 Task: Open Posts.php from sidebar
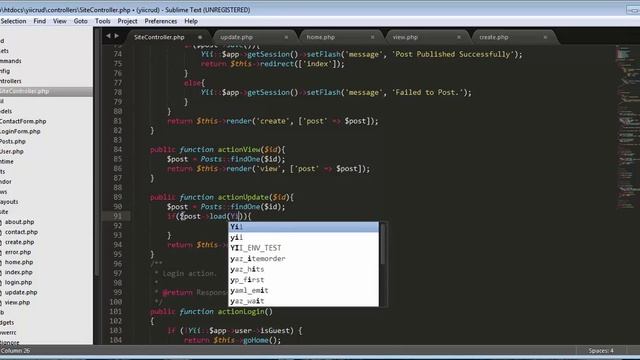13,141
